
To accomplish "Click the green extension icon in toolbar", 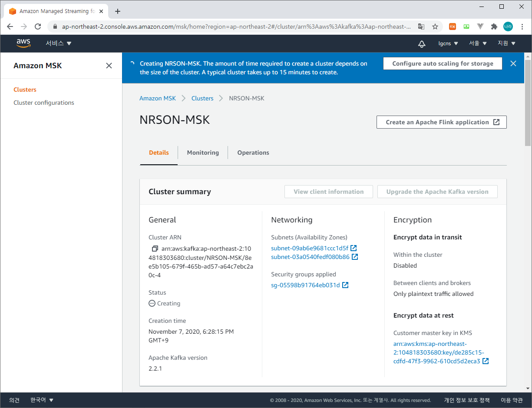I will point(466,27).
